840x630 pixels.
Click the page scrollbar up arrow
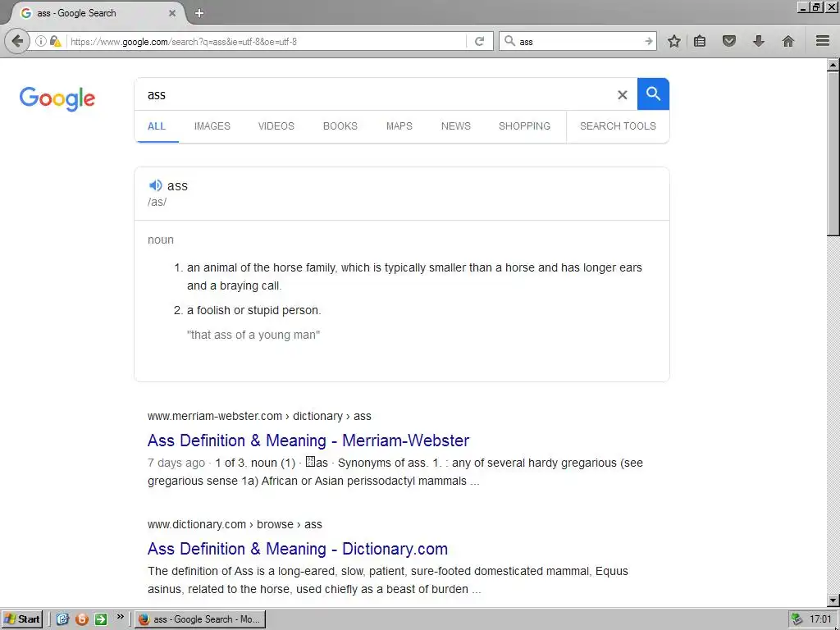coord(833,65)
